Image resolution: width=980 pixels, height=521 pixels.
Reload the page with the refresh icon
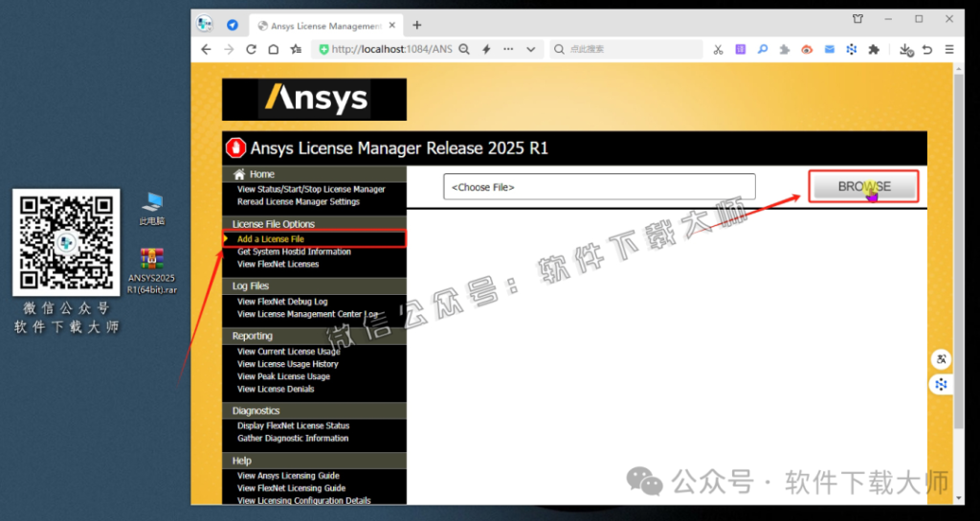coord(251,50)
